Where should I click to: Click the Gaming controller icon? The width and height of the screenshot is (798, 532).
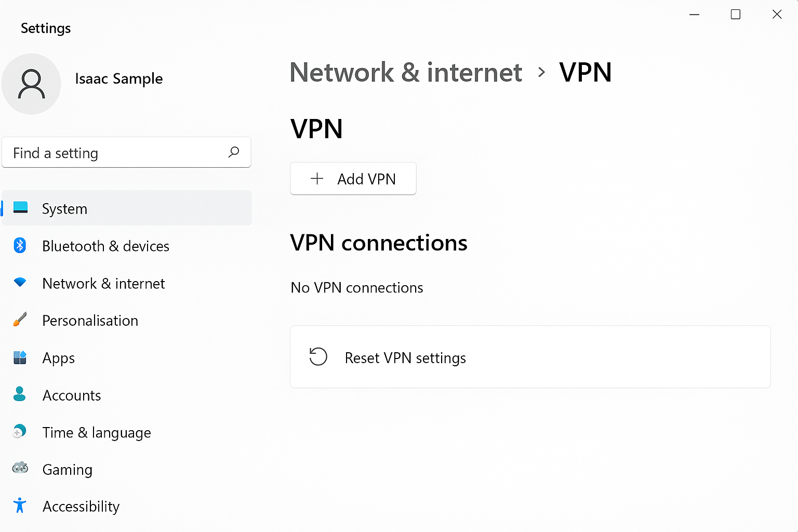pos(20,468)
